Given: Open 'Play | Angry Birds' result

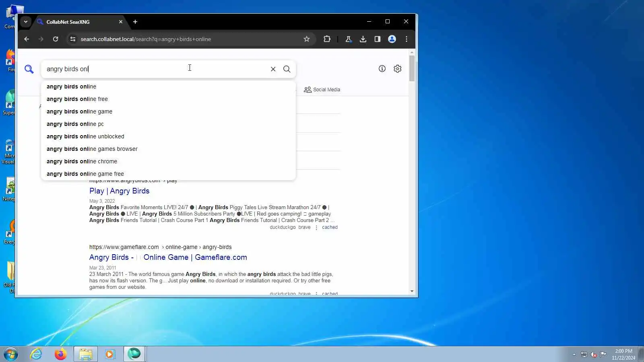Looking at the screenshot, I should click(119, 191).
